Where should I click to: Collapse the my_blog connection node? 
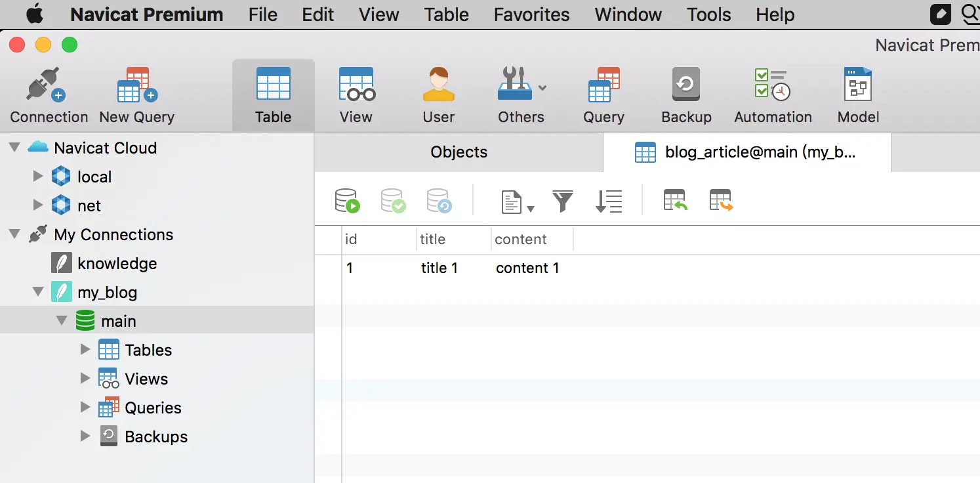click(38, 292)
